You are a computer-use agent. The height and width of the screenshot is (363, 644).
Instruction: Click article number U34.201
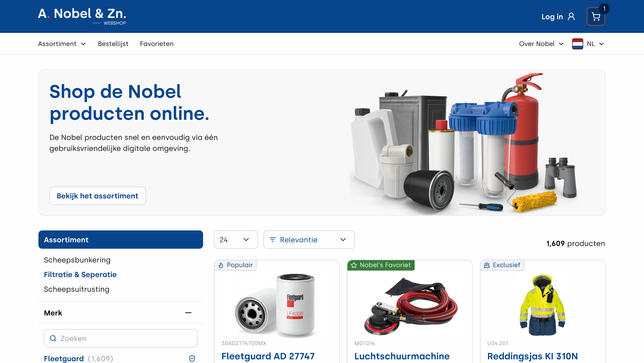pos(497,343)
